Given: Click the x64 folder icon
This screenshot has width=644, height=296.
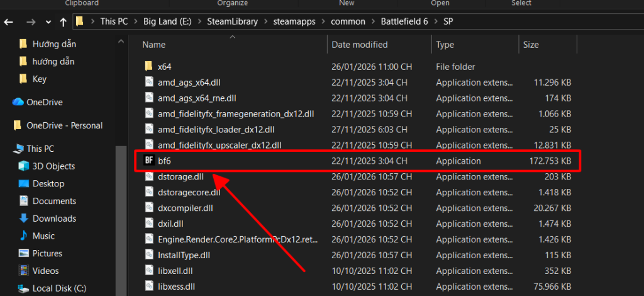Looking at the screenshot, I should [x=148, y=67].
